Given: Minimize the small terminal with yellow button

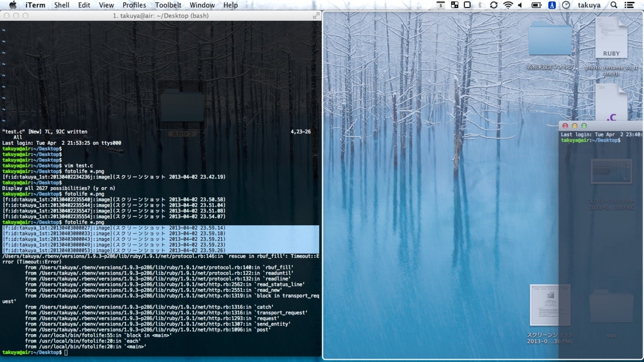Looking at the screenshot, I should tap(575, 126).
